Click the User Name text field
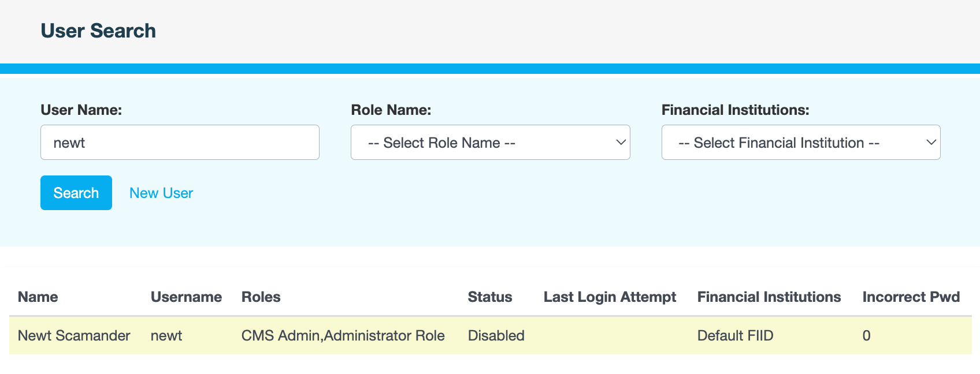Screen dimensions: 980x374 (x=180, y=143)
